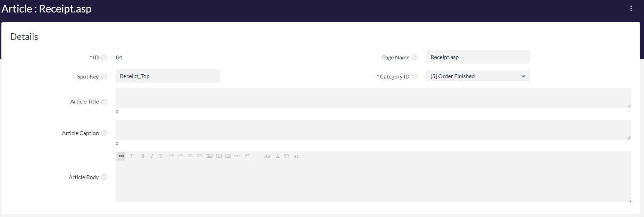Open the three-dot more options menu

point(631,8)
